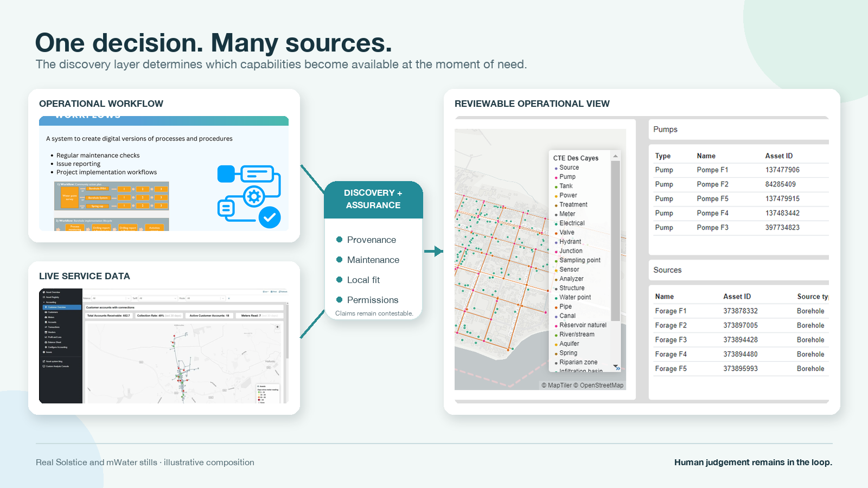Click the OpenStreetMap attribution link

click(x=598, y=386)
